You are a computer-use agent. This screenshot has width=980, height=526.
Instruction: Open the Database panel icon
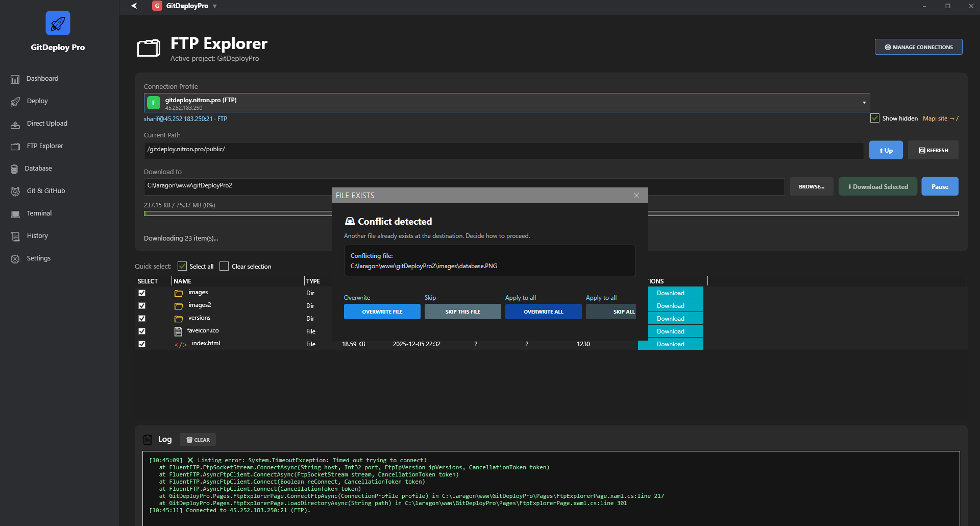(x=15, y=169)
